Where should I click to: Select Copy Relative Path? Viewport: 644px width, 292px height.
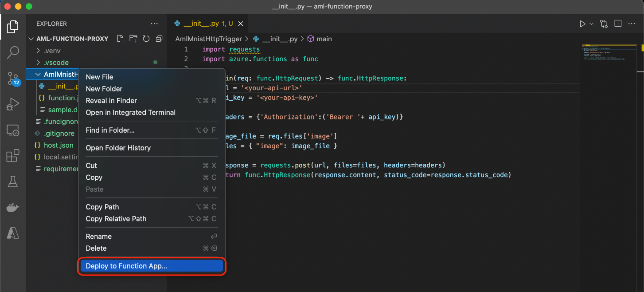[x=152, y=218]
